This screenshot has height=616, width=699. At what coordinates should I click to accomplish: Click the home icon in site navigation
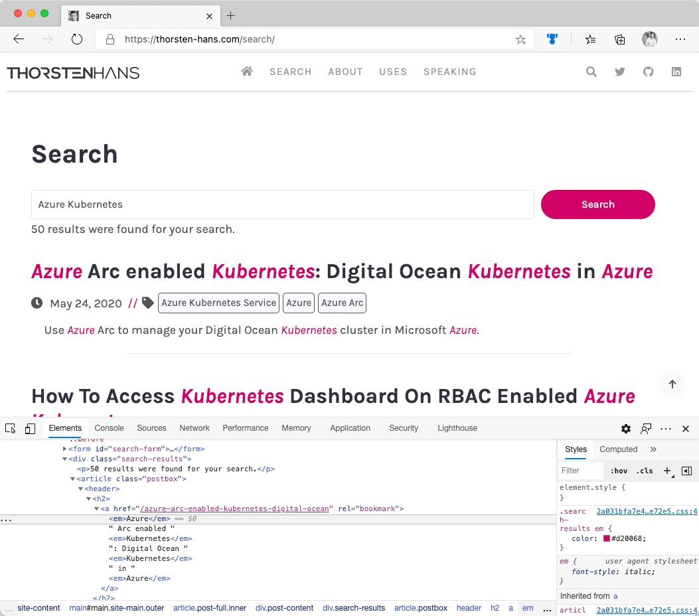tap(247, 72)
